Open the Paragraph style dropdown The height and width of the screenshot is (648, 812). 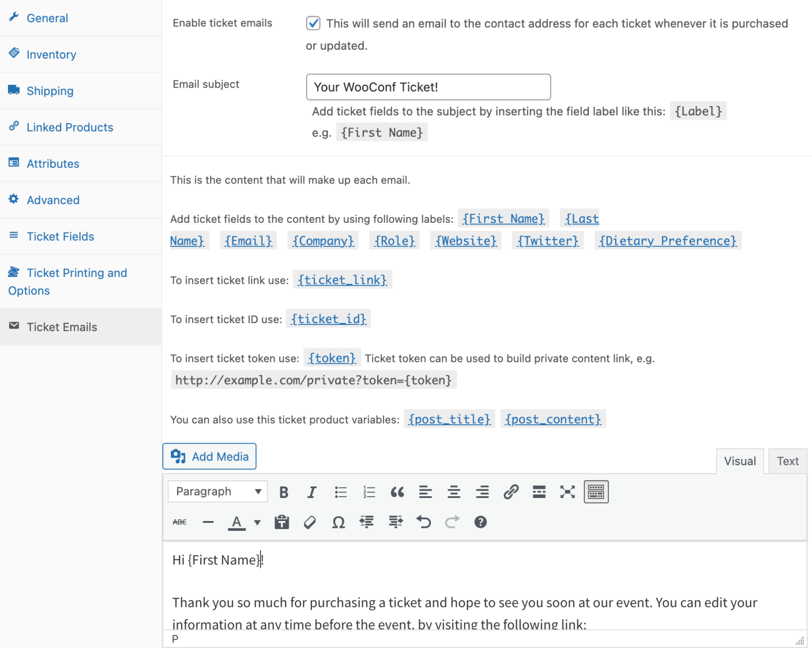pyautogui.click(x=217, y=491)
